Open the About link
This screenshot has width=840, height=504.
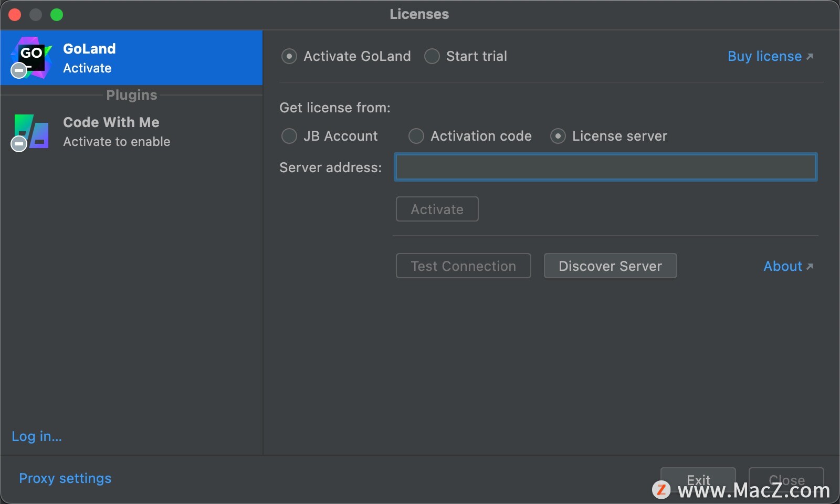pos(788,266)
